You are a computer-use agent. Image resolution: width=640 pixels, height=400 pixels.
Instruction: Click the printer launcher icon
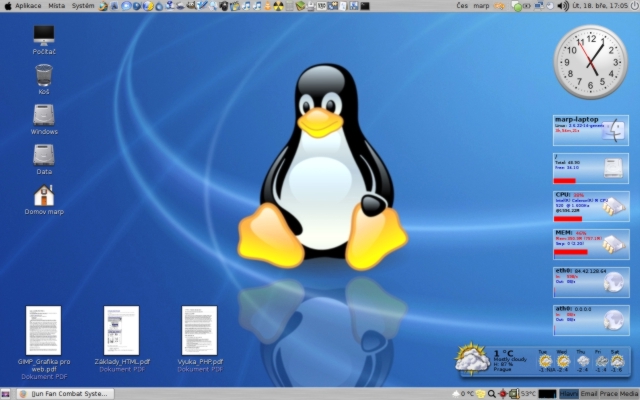(x=311, y=6)
